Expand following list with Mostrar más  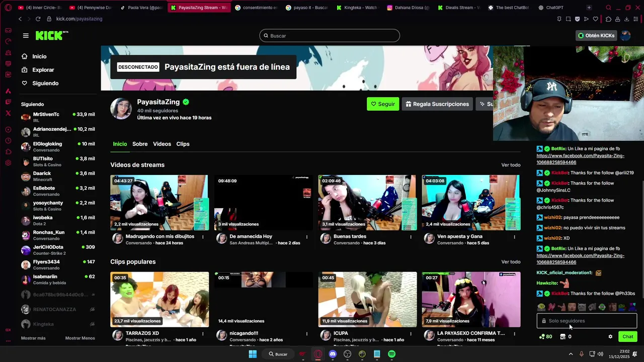click(x=33, y=338)
